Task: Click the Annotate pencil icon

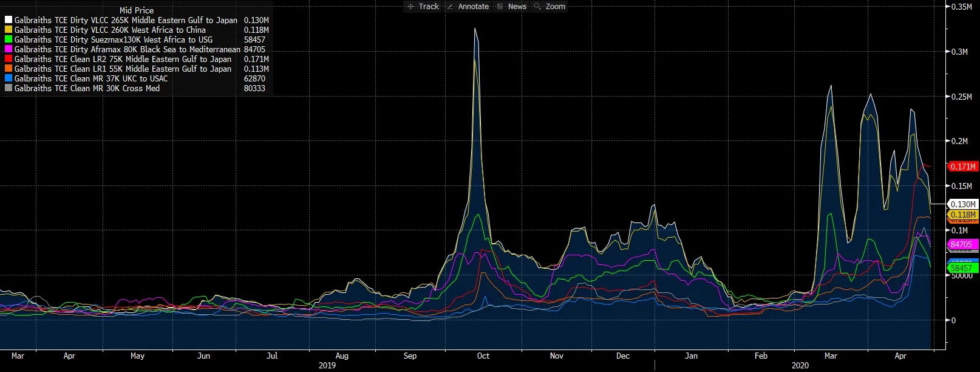Action: pyautogui.click(x=450, y=6)
